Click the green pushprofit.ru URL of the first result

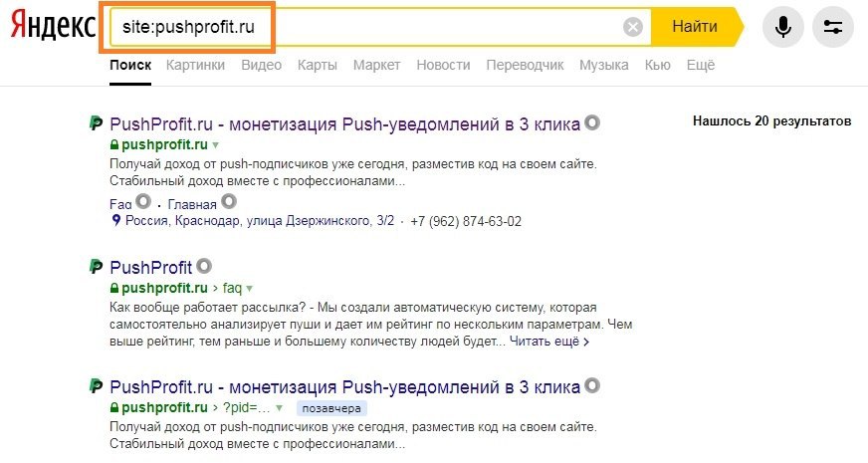coord(164,144)
